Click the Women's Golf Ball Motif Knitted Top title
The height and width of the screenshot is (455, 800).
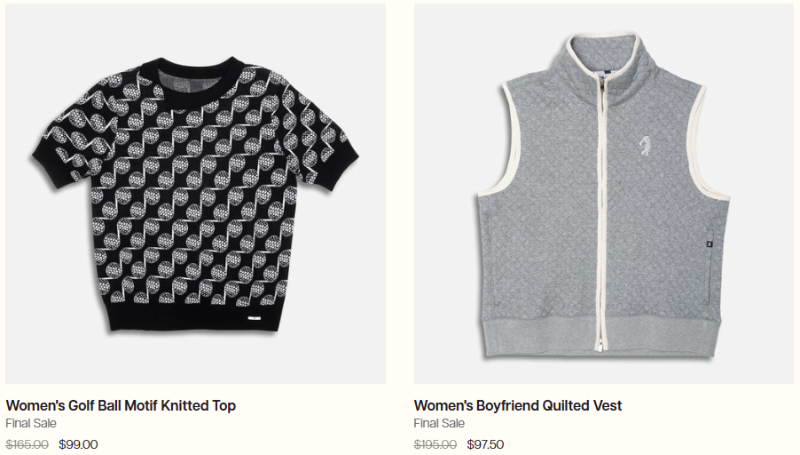point(121,406)
